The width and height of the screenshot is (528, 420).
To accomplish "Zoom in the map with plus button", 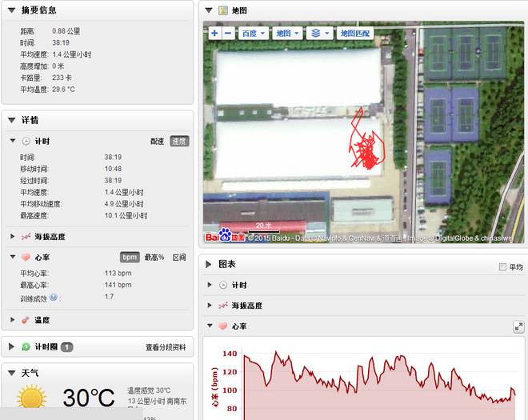I will (214, 34).
